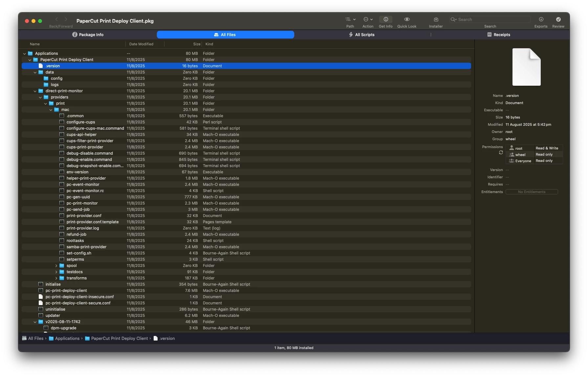Click the Review checkmark icon
This screenshot has width=588, height=376.
tap(558, 19)
